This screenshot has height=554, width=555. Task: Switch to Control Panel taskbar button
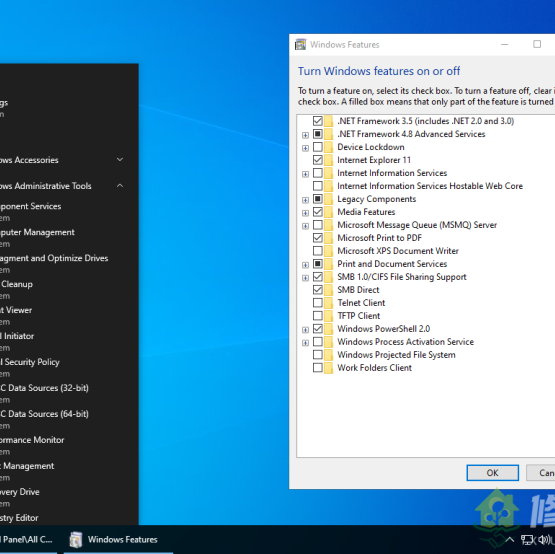coord(28,539)
